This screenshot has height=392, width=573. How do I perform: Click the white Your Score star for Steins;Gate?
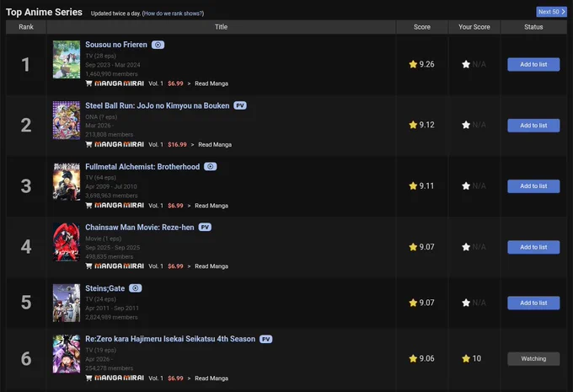466,303
